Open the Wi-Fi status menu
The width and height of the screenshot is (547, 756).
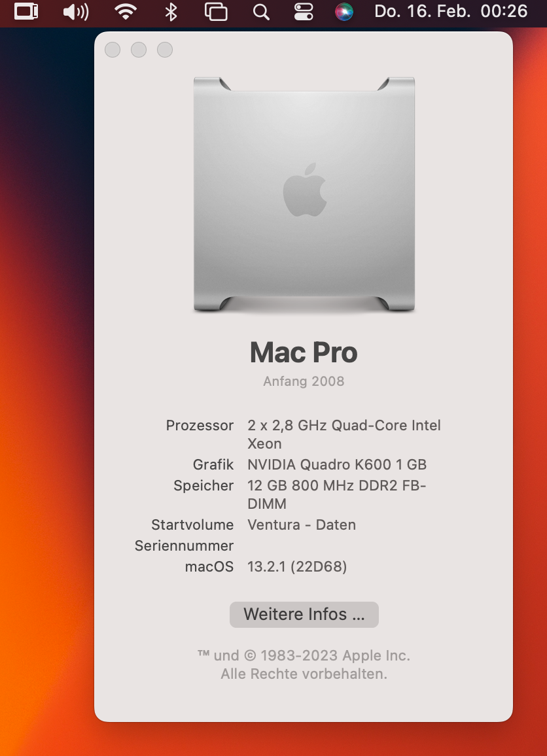tap(126, 11)
